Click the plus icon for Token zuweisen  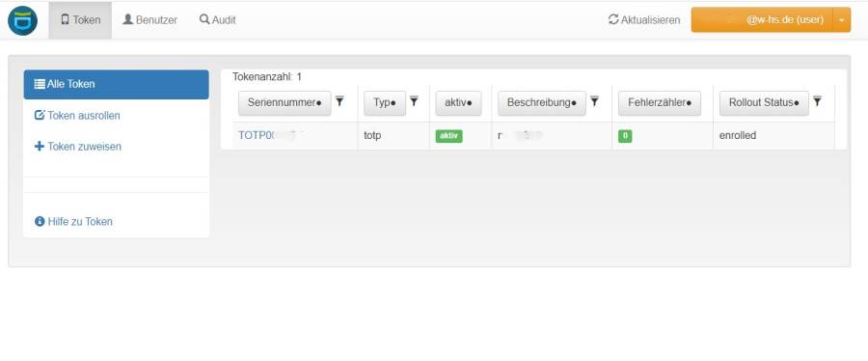(x=40, y=147)
